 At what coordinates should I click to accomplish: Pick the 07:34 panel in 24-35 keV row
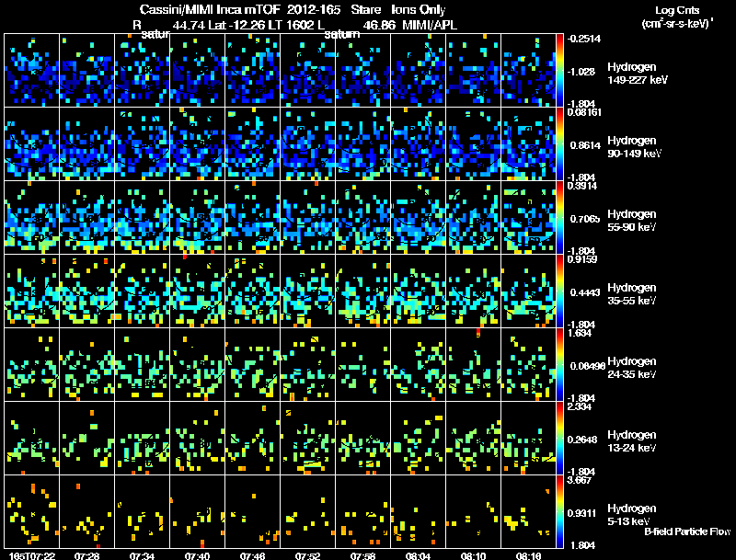point(143,364)
